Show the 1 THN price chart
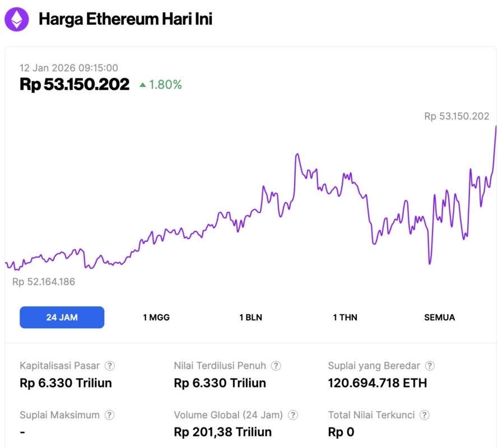The width and height of the screenshot is (498, 448). point(345,318)
